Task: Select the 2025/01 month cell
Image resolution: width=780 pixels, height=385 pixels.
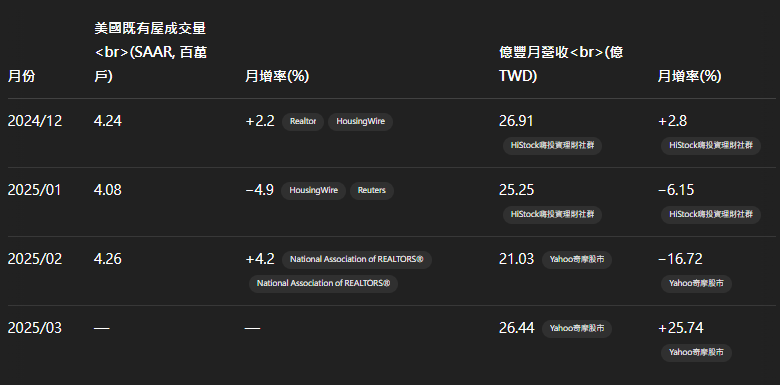Action: 34,191
